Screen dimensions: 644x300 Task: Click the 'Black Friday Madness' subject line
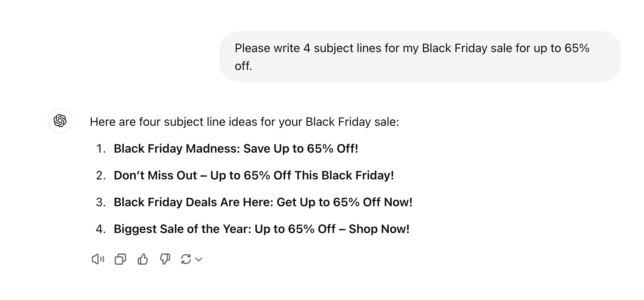pos(236,149)
